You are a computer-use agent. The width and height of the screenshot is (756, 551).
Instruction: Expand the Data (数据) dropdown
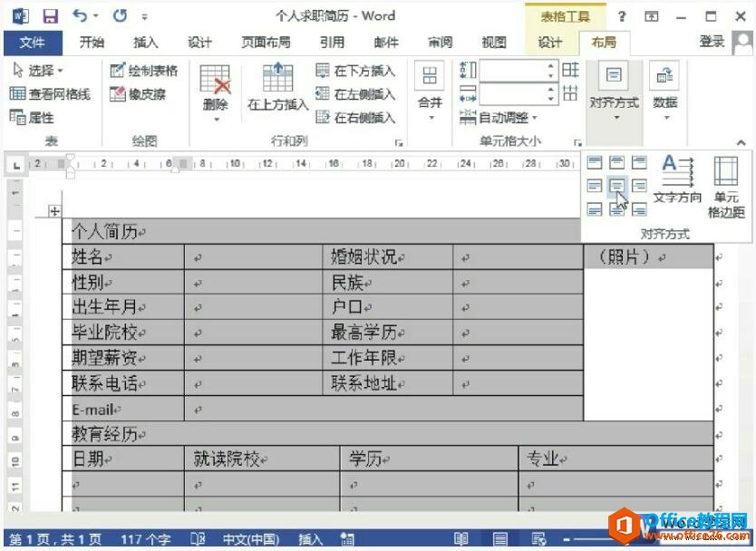click(664, 92)
